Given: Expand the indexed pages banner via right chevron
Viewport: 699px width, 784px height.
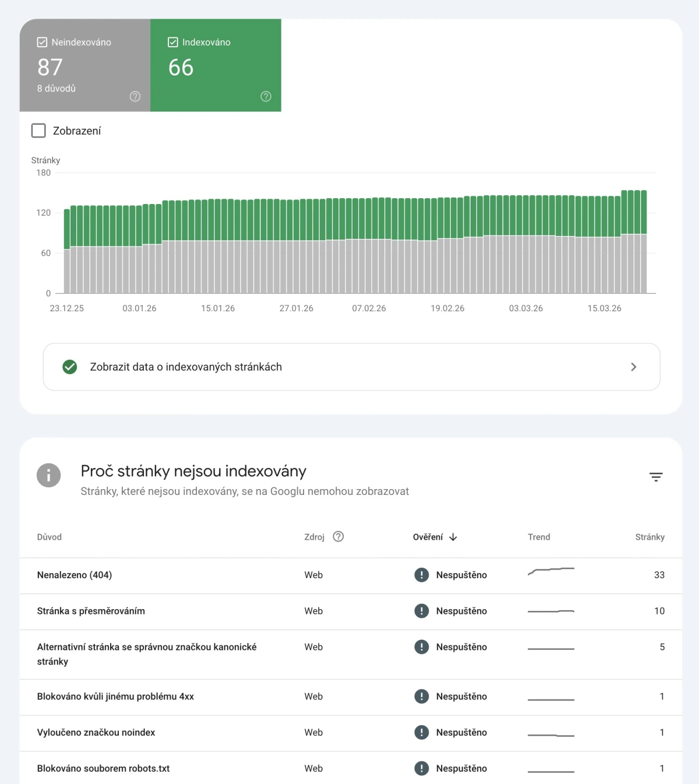Looking at the screenshot, I should 634,367.
